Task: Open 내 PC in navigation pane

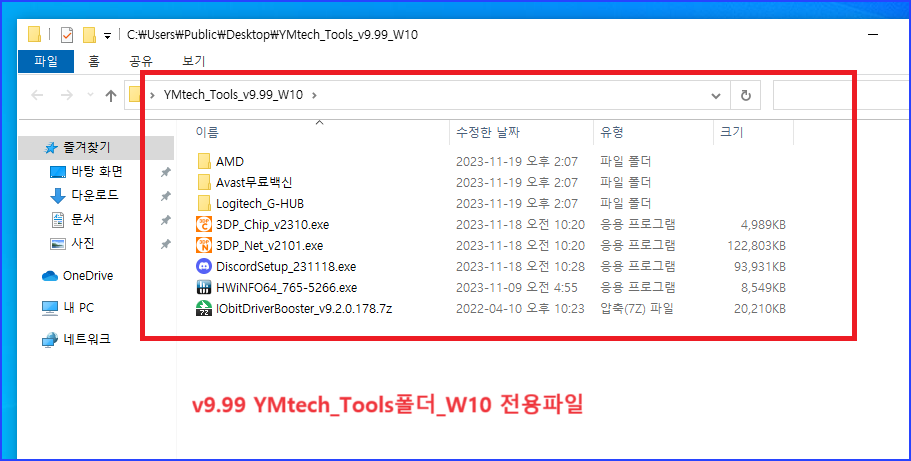Action: 78,308
